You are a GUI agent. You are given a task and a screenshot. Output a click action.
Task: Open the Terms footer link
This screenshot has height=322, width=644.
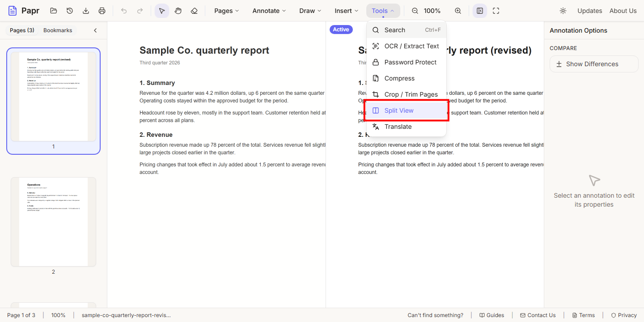point(584,315)
